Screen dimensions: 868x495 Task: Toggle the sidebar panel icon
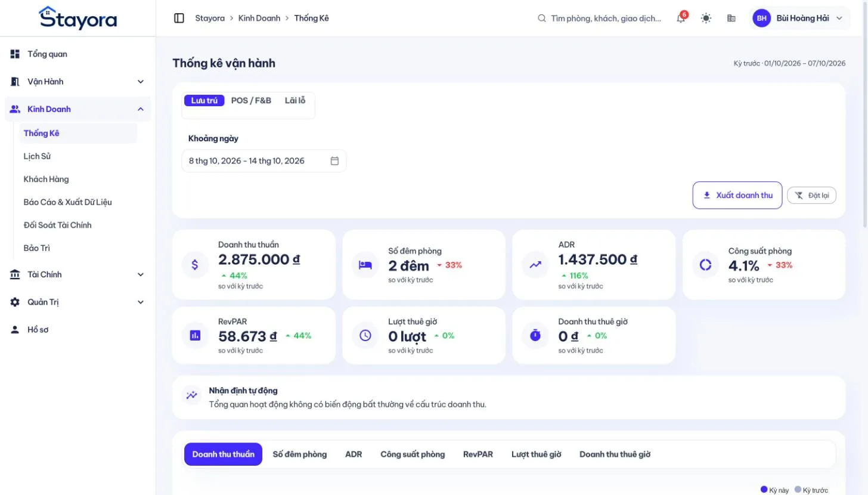(179, 18)
